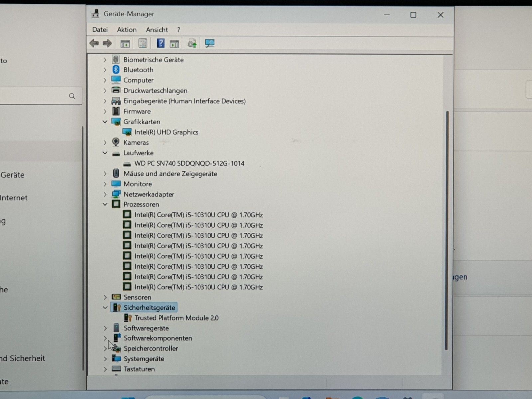Open the Datei menu
The width and height of the screenshot is (532, 399).
100,30
